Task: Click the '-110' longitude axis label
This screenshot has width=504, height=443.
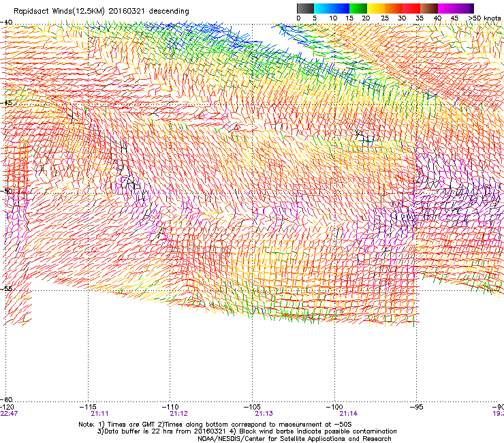Action: click(x=170, y=407)
